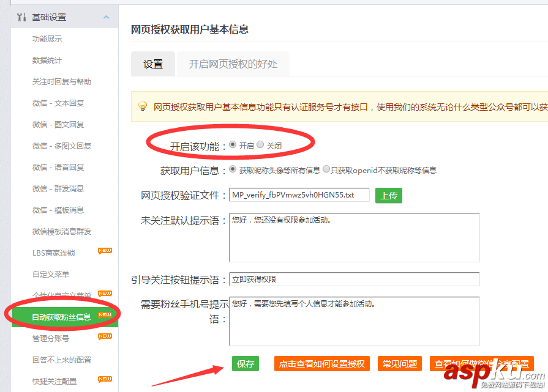Screen dimensions: 548x392
Task: Select the 设置 tab
Action: click(x=152, y=64)
